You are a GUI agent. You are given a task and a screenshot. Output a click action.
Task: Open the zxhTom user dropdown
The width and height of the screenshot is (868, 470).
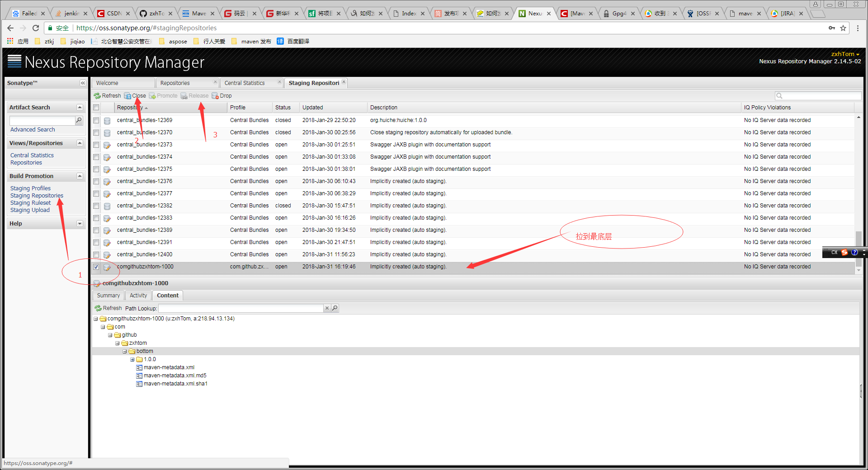click(845, 54)
